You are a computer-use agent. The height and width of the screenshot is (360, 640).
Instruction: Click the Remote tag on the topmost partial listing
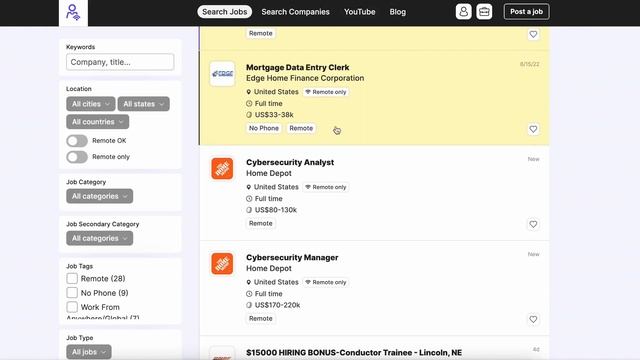[261, 33]
